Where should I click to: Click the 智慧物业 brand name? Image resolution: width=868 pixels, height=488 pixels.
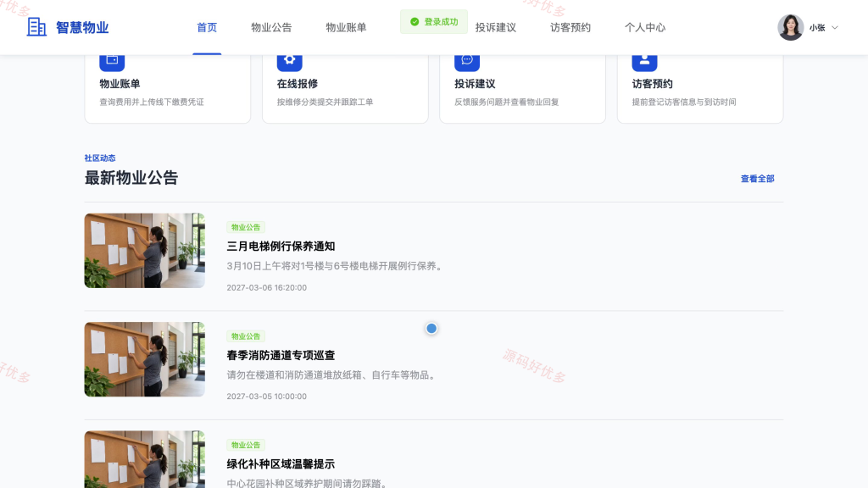coord(82,28)
